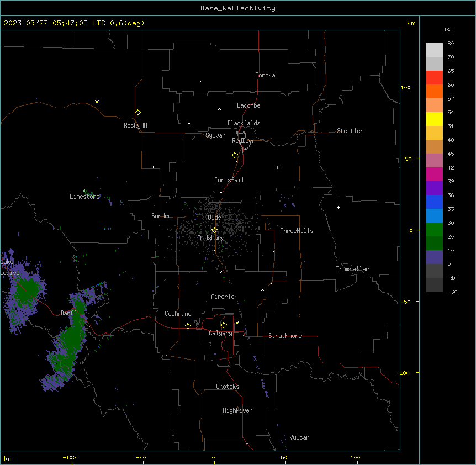Click the Okotoks town label

tap(228, 387)
